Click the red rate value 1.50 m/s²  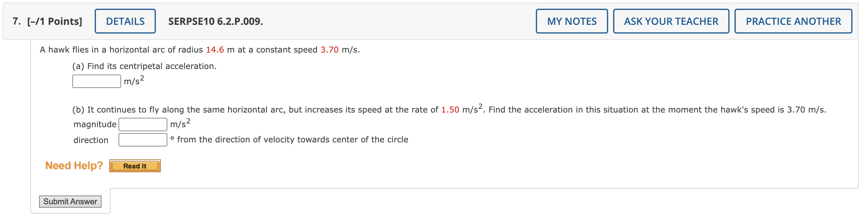pyautogui.click(x=450, y=109)
